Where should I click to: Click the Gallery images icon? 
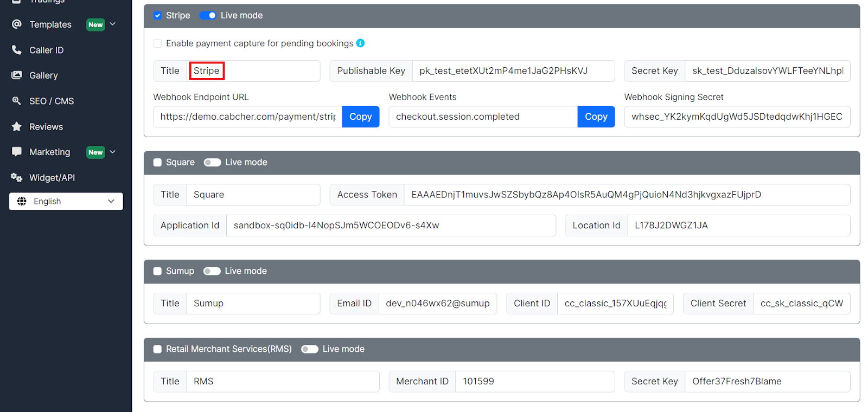(x=17, y=75)
